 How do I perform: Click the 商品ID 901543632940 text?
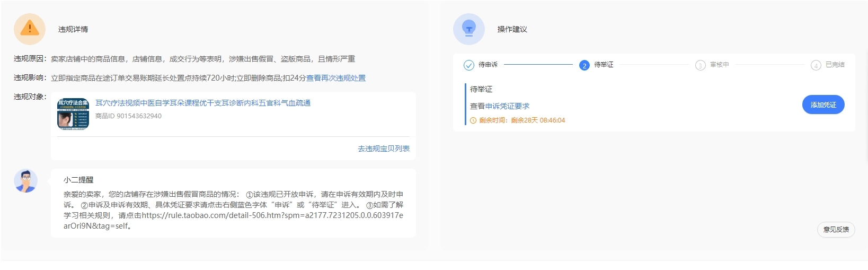pyautogui.click(x=128, y=116)
